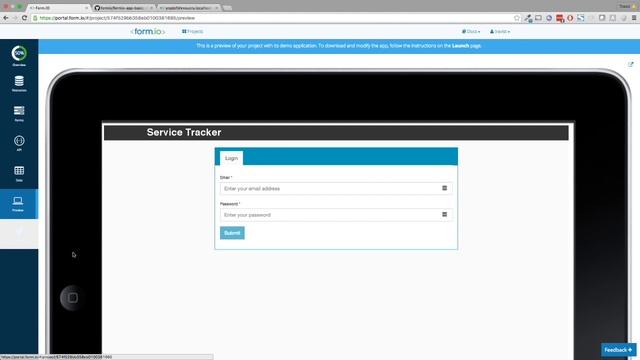The width and height of the screenshot is (640, 360).
Task: Focus the email address input field
Action: [x=336, y=188]
